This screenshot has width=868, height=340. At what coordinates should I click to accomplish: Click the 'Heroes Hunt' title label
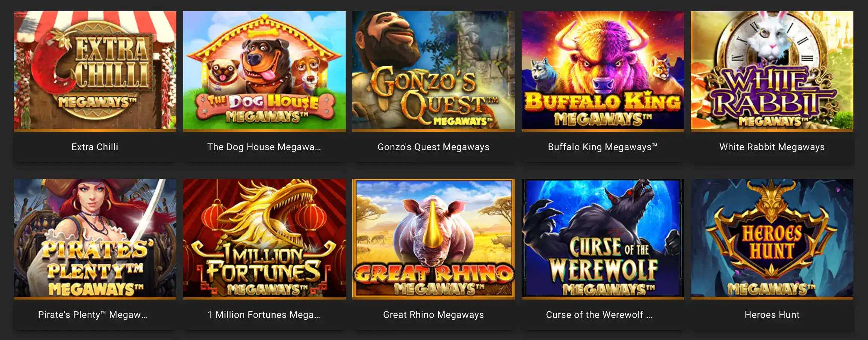(772, 315)
